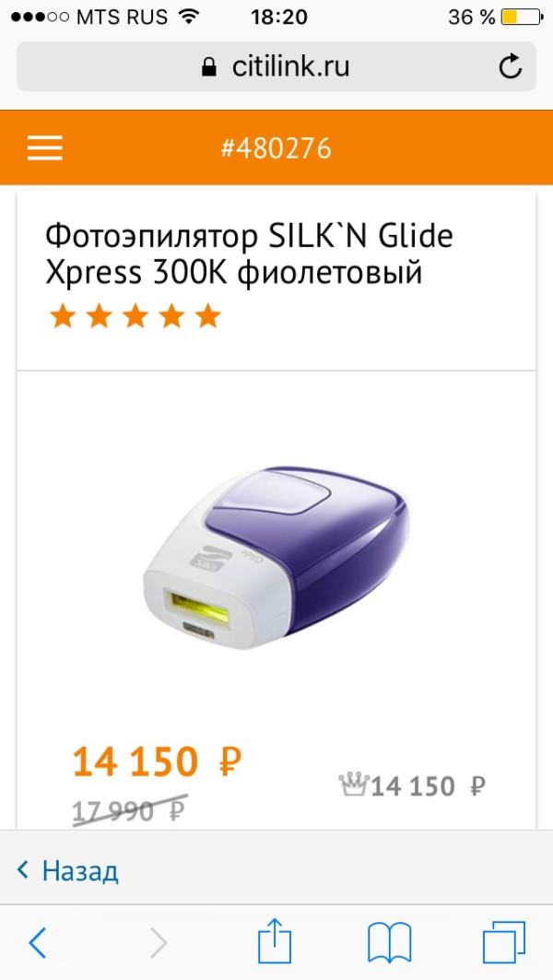The image size is (553, 980).
Task: Tap the gray club price 14 150 ₽
Action: pyautogui.click(x=428, y=785)
